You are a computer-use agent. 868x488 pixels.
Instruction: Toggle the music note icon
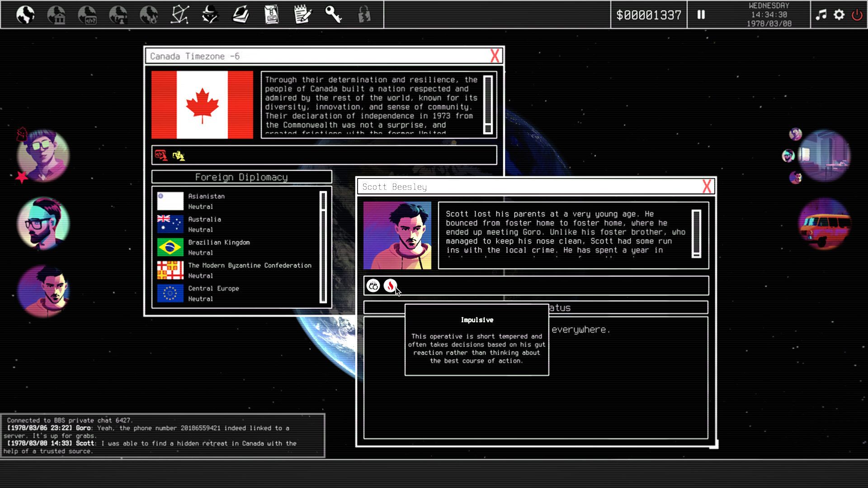coord(821,15)
